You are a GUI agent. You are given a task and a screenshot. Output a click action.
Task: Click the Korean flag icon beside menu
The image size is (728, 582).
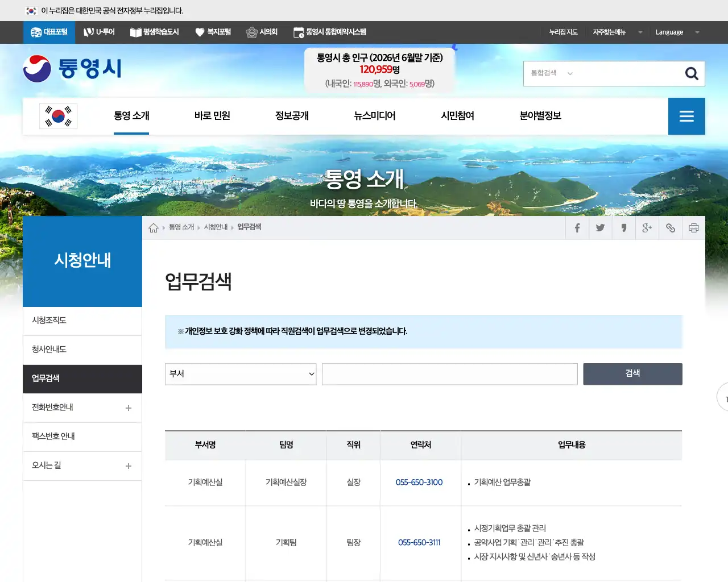pos(58,116)
